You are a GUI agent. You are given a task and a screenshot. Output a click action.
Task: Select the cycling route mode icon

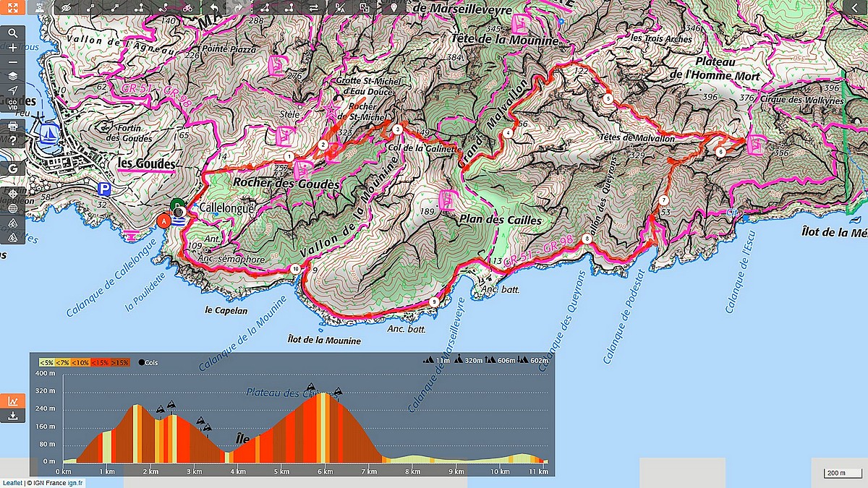point(187,7)
